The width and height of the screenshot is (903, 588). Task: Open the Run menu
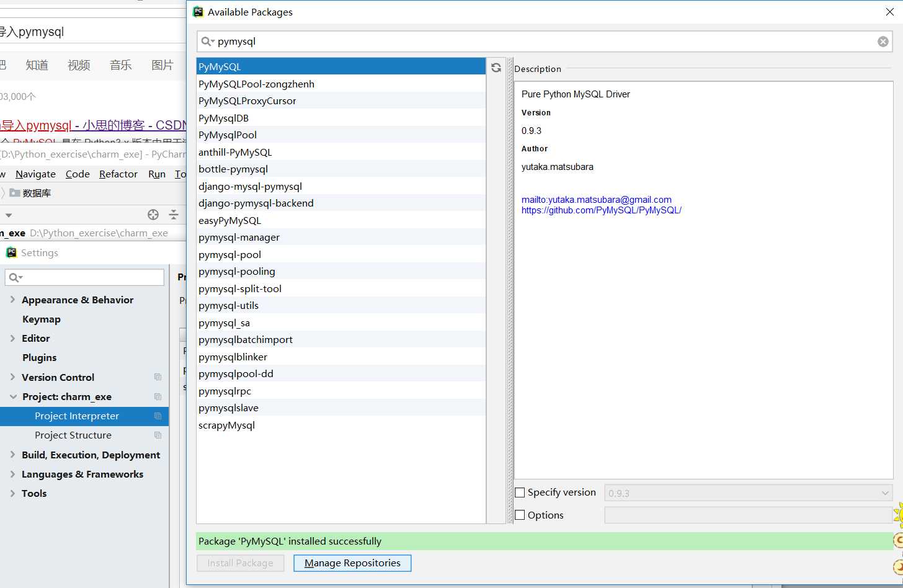157,174
